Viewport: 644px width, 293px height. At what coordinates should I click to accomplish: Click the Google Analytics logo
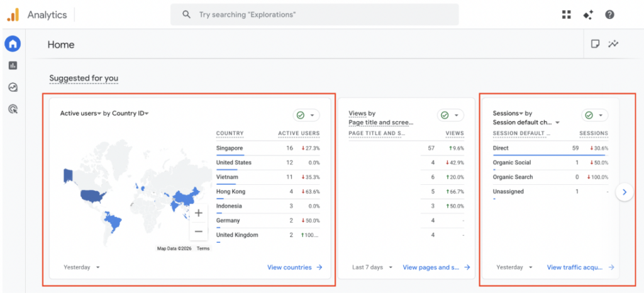[x=13, y=14]
